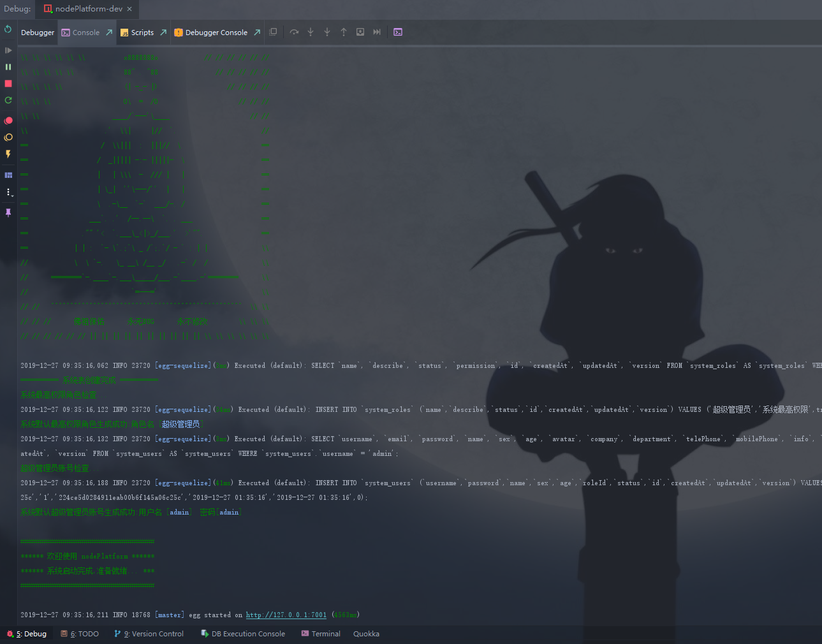Pause the running program
This screenshot has height=644, width=822.
pyautogui.click(x=8, y=67)
